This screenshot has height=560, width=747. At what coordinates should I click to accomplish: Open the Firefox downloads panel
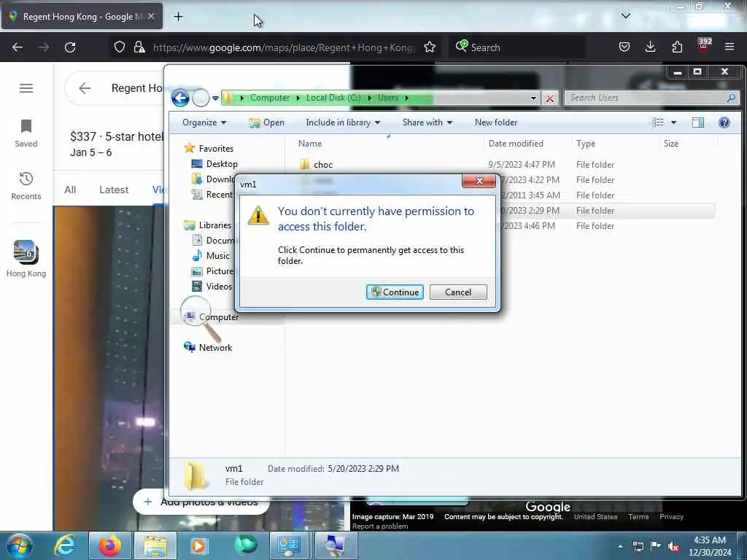(x=650, y=47)
